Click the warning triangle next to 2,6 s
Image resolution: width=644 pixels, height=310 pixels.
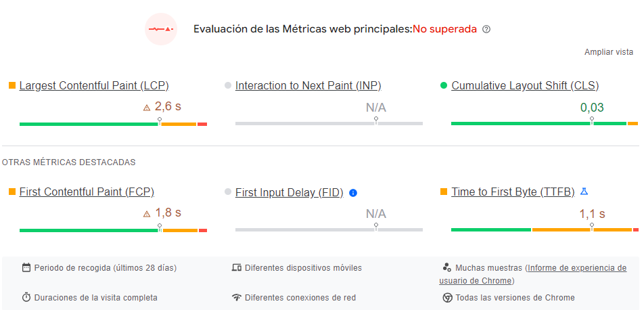coord(147,108)
